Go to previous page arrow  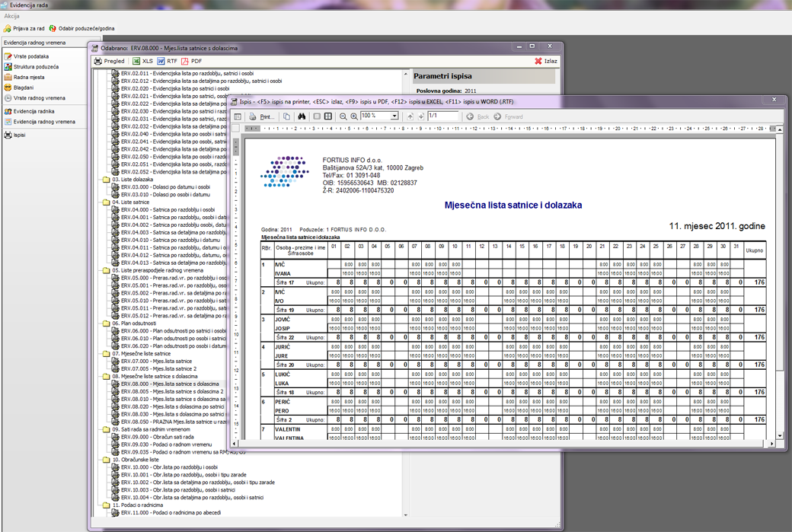pyautogui.click(x=410, y=116)
